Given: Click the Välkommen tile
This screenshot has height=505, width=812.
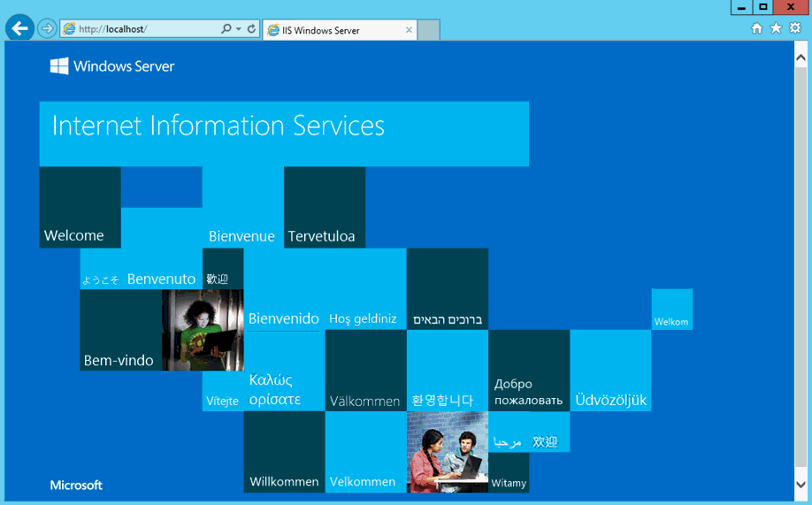Looking at the screenshot, I should 365,371.
